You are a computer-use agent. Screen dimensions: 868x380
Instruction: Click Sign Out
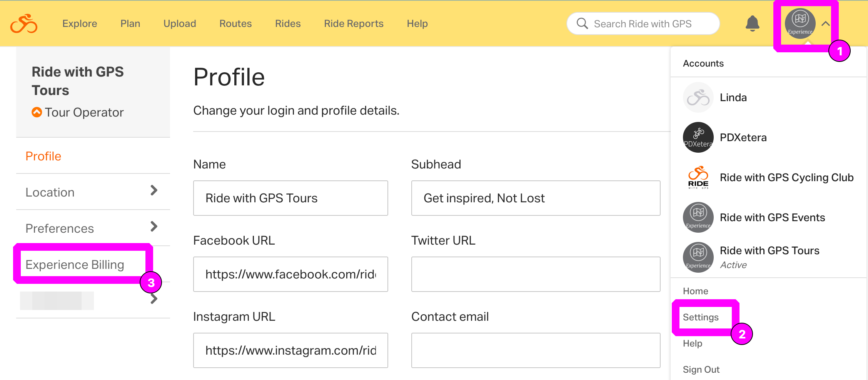[x=701, y=370]
